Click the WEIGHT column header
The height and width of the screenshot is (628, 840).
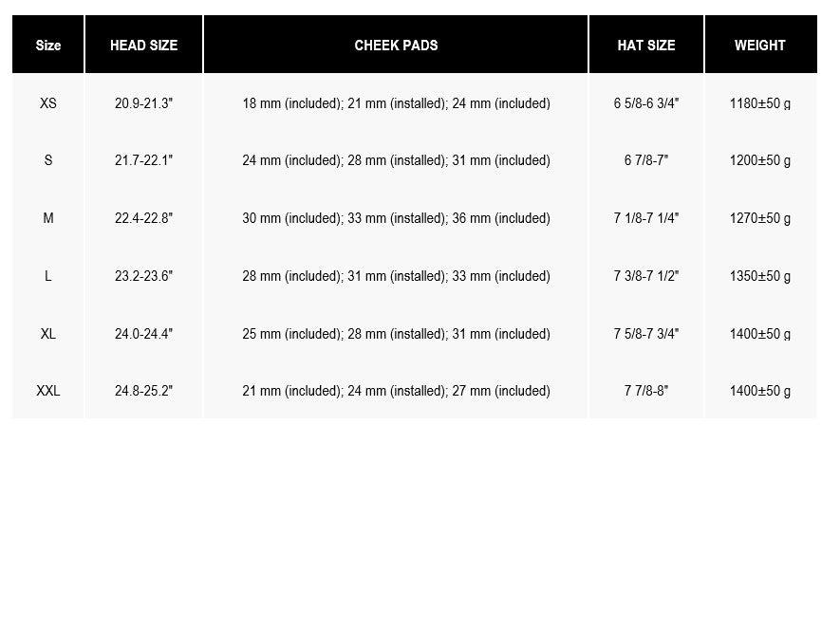tap(760, 46)
